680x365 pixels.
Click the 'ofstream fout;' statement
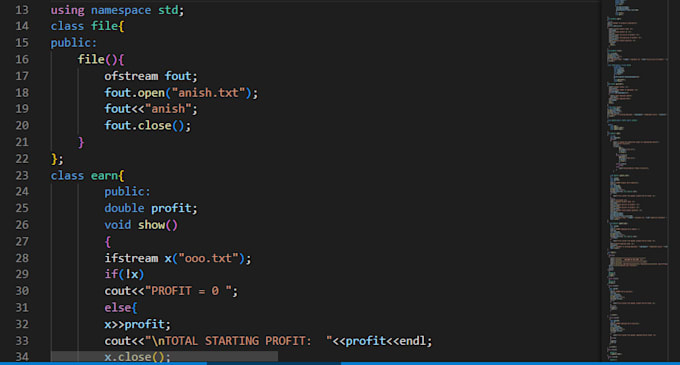tap(150, 76)
